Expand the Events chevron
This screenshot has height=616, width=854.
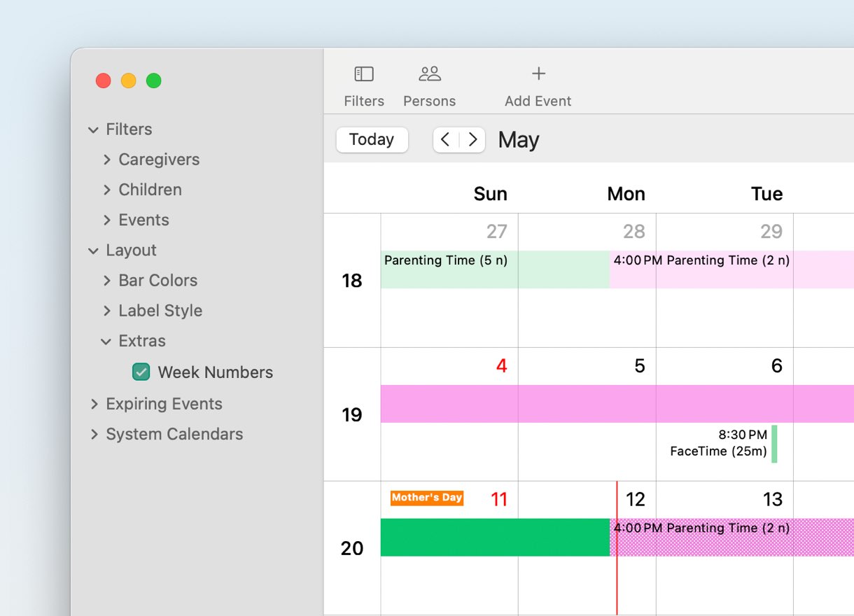107,220
